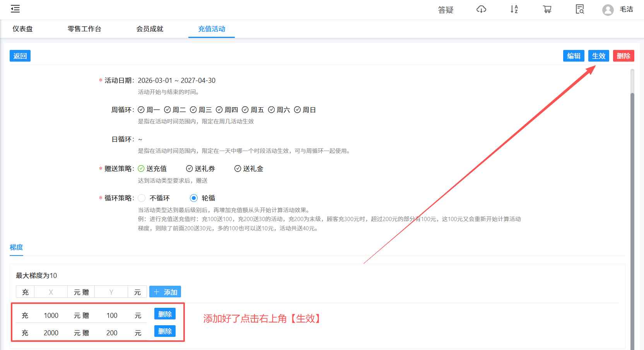Click the X amount input field
This screenshot has height=350, width=644.
pyautogui.click(x=51, y=292)
